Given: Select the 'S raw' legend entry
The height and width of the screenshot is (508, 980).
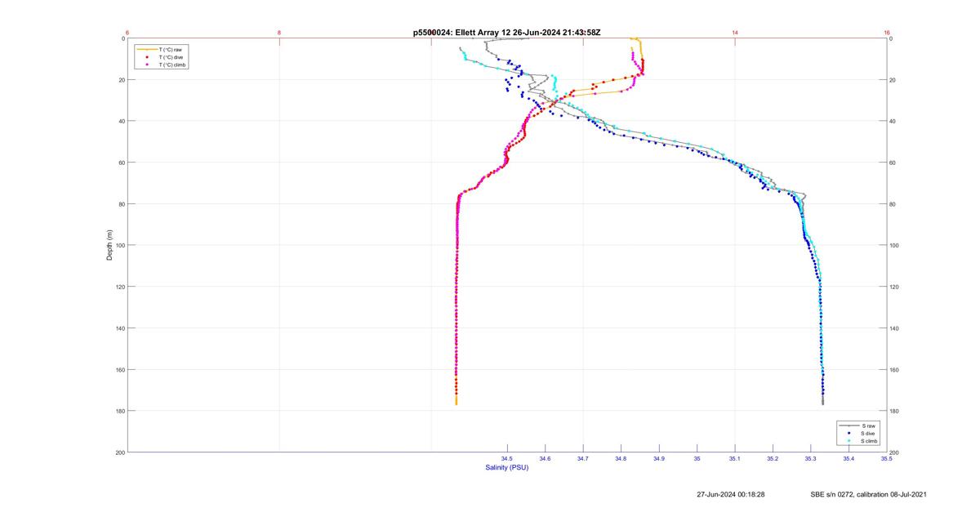Looking at the screenshot, I should click(868, 426).
